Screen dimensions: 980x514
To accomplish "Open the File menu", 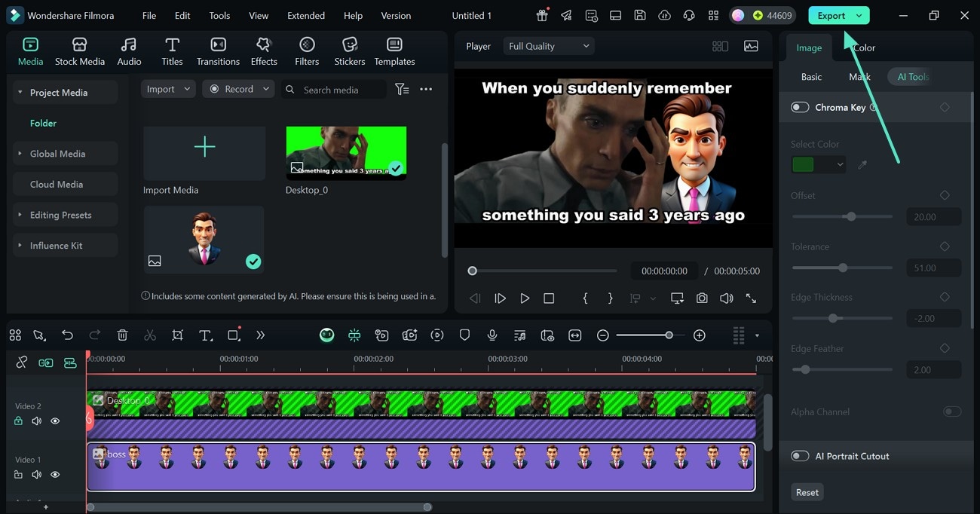I will pyautogui.click(x=149, y=15).
